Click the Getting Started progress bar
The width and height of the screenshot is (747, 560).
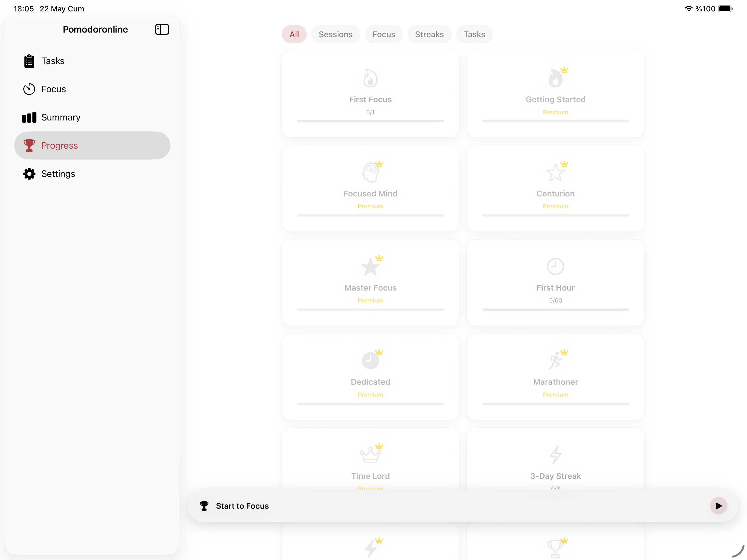click(555, 121)
